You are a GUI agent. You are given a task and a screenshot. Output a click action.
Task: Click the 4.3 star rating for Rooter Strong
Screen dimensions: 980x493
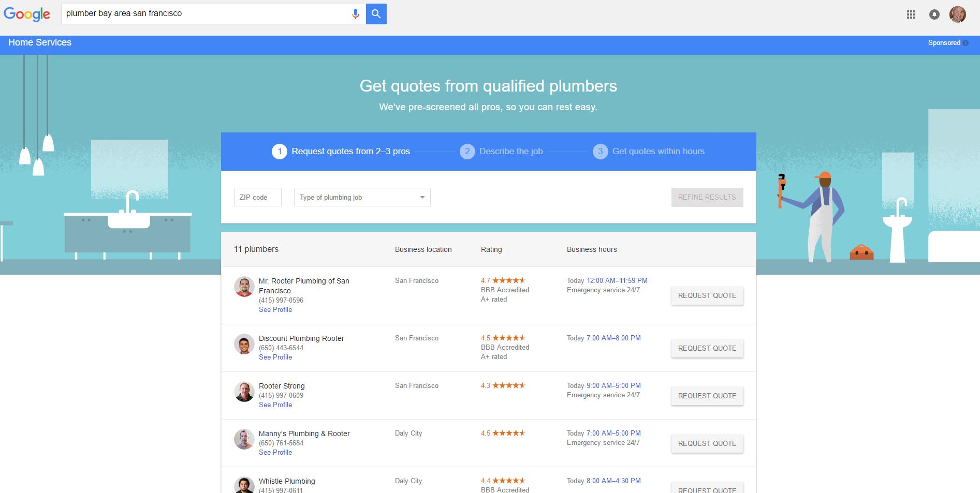click(503, 385)
